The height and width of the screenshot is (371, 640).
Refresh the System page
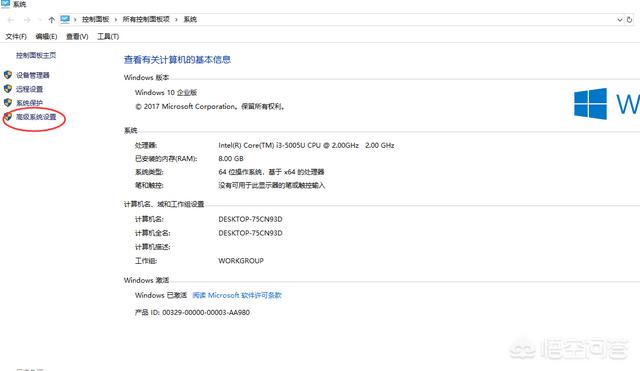click(x=629, y=20)
